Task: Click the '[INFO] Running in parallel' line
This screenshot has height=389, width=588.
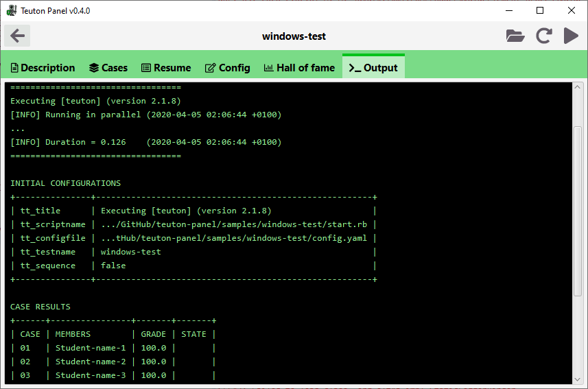Action: click(146, 115)
